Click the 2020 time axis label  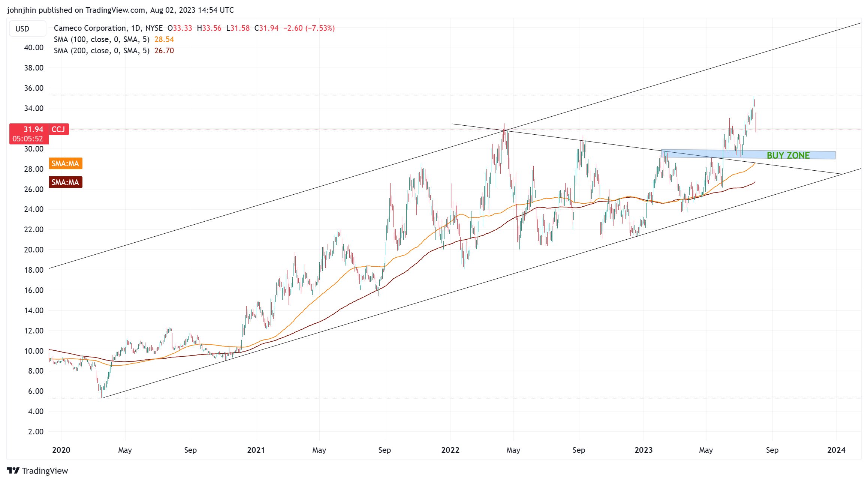(x=61, y=450)
